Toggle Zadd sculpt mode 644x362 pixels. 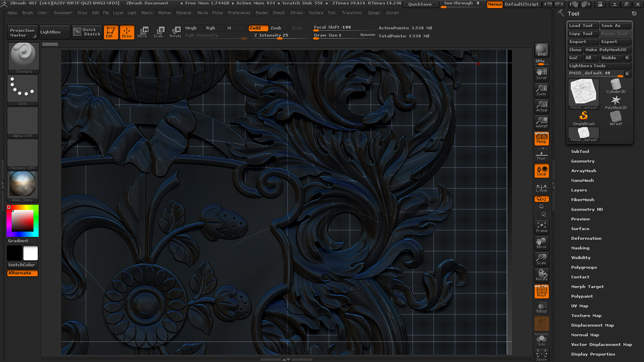coord(258,28)
